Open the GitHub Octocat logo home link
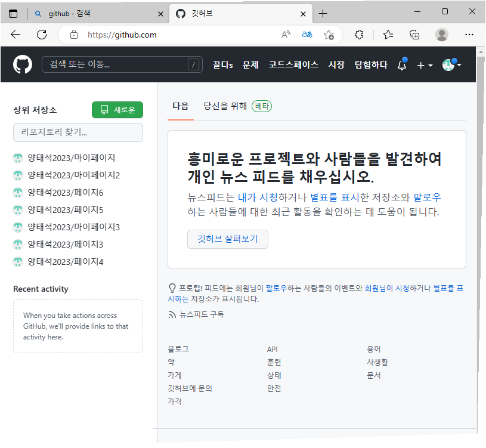The image size is (486, 448). tap(22, 64)
